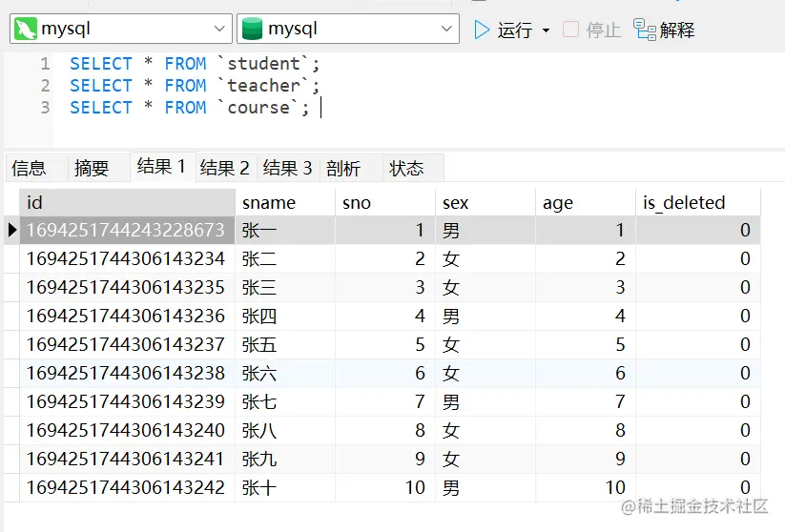Click the sex cell in 张六 row
785x532 pixels.
coord(485,373)
